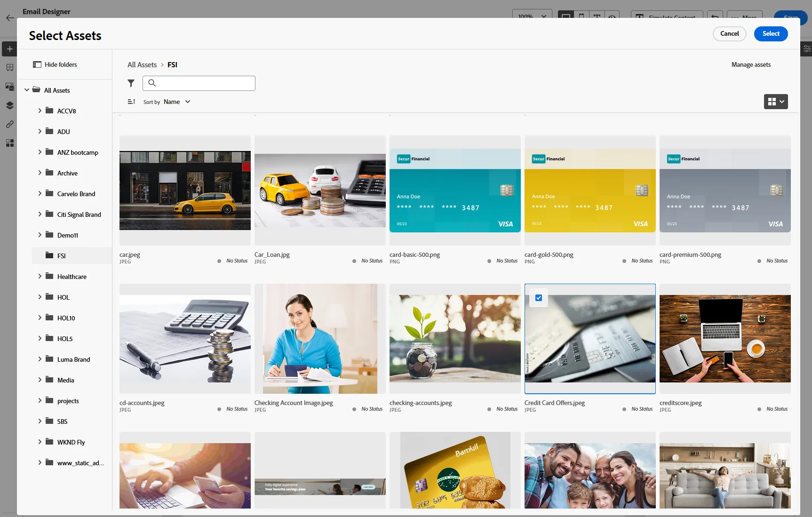Screen dimensions: 812x517
Task: Click the checking-accounts.jpeg file name
Action: 421,403
